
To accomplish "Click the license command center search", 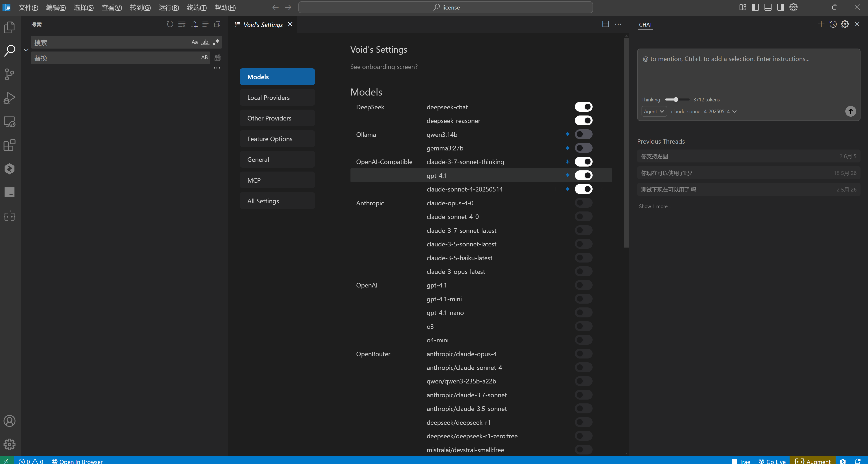I will pyautogui.click(x=445, y=7).
